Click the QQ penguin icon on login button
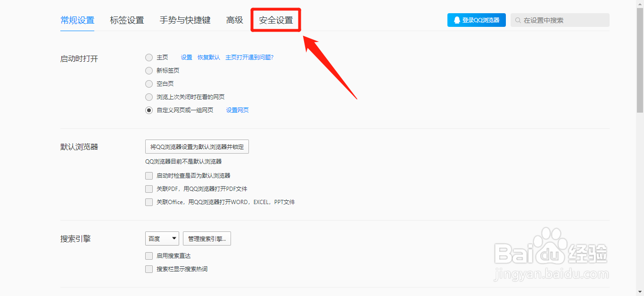 (x=457, y=20)
